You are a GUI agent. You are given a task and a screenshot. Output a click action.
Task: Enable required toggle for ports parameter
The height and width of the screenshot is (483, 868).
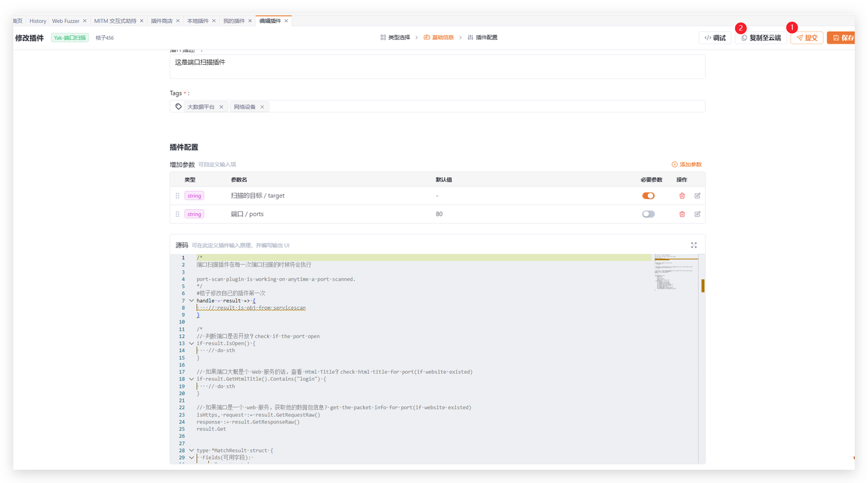coord(648,214)
